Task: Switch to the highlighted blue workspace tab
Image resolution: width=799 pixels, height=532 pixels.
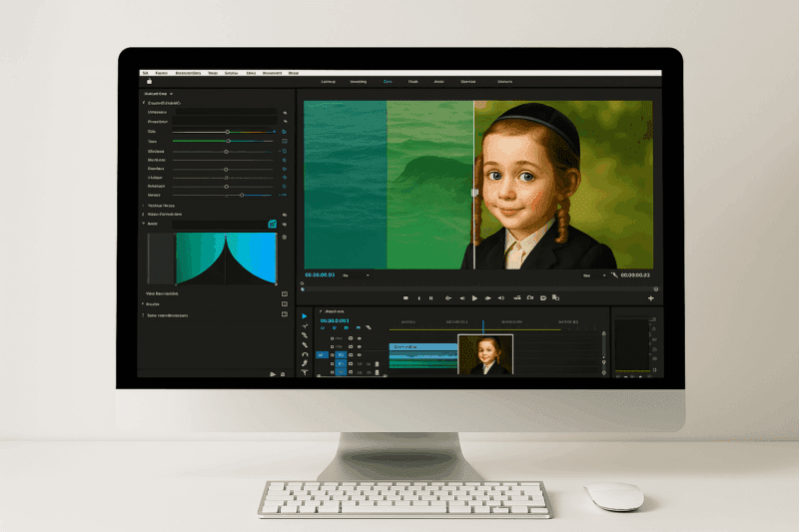Action: 388,82
